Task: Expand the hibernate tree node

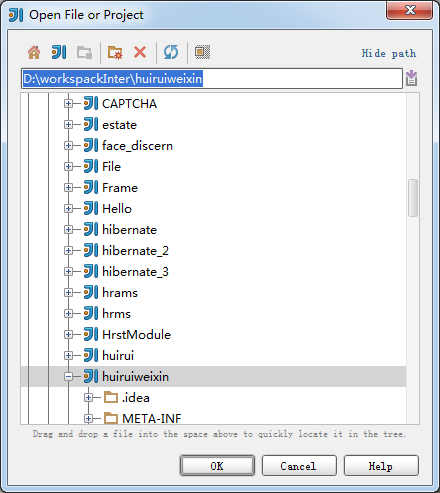Action: (x=68, y=230)
